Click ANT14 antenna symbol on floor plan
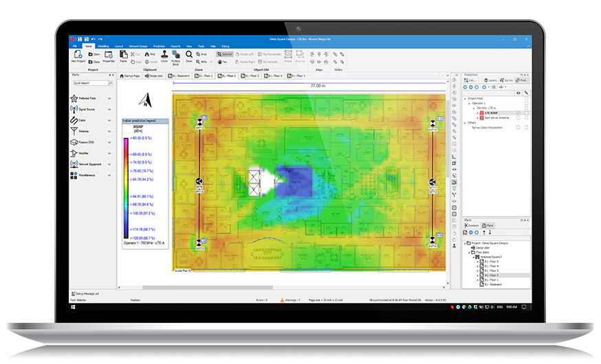 [x=433, y=240]
